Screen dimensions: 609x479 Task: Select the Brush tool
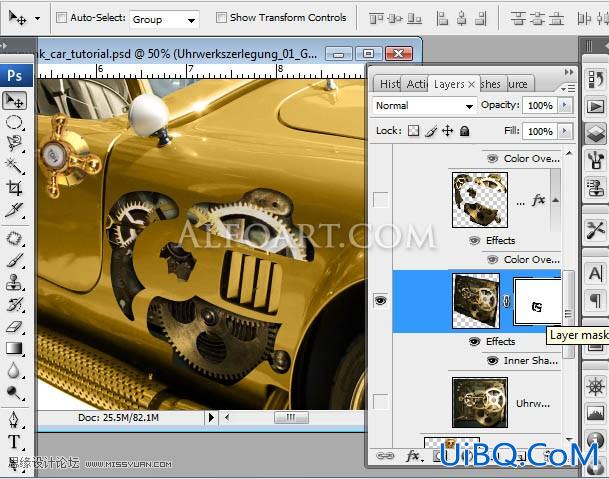click(14, 260)
